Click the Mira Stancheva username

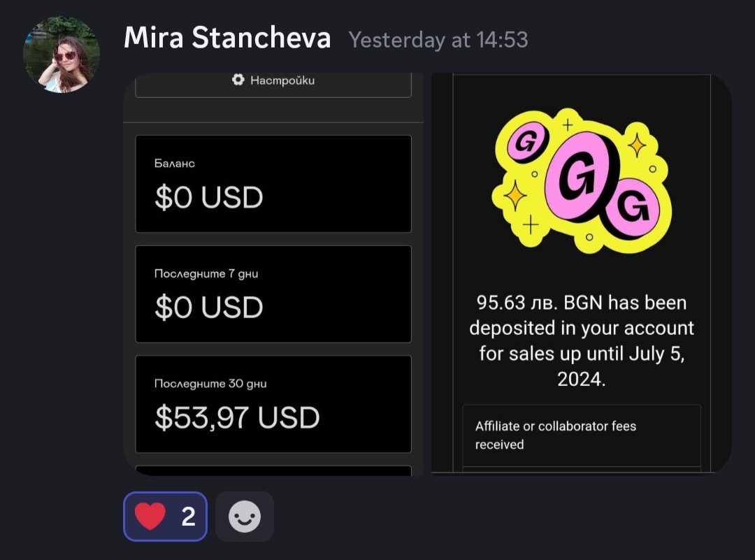click(x=227, y=38)
